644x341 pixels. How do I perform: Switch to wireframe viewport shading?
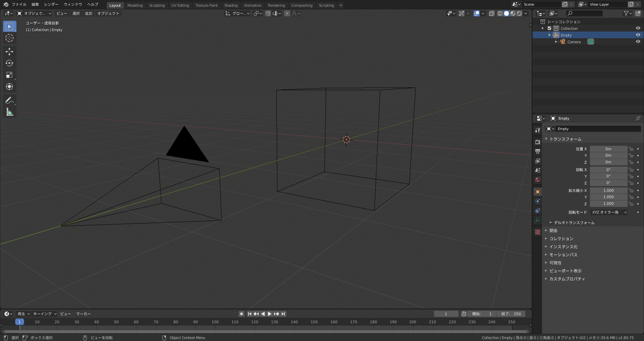(500, 13)
